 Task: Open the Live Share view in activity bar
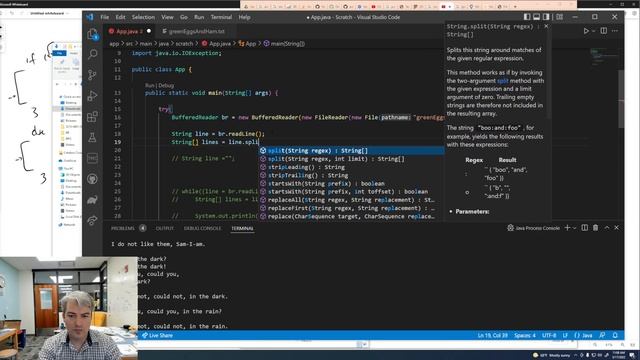point(93,220)
